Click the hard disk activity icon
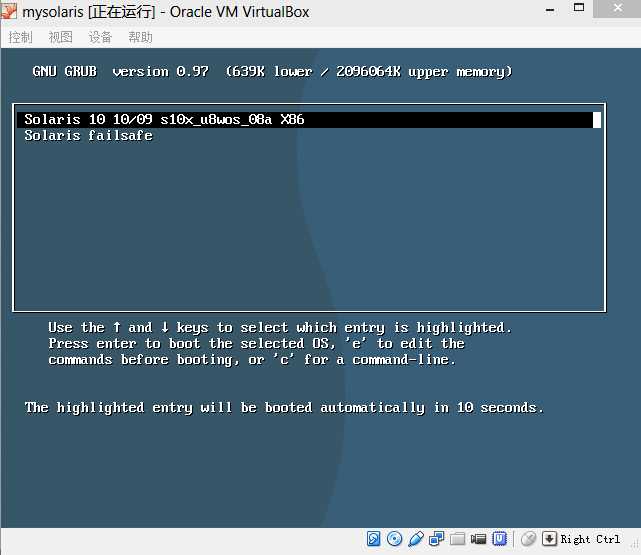Viewport: 641px width, 555px height. coord(373,539)
